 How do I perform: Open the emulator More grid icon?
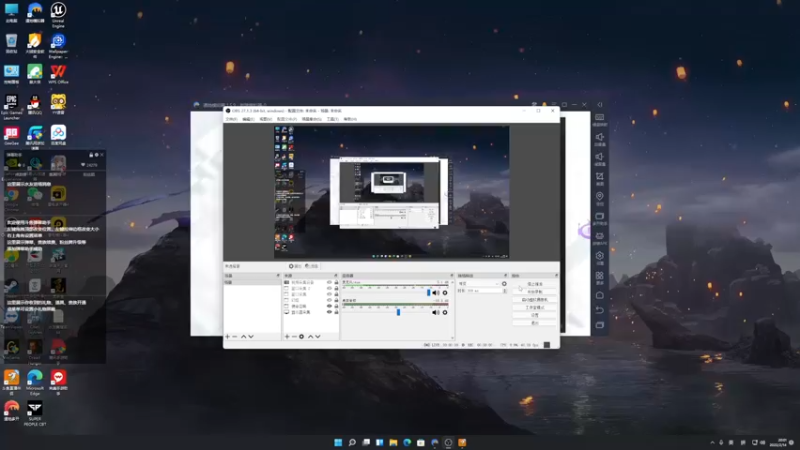599,276
